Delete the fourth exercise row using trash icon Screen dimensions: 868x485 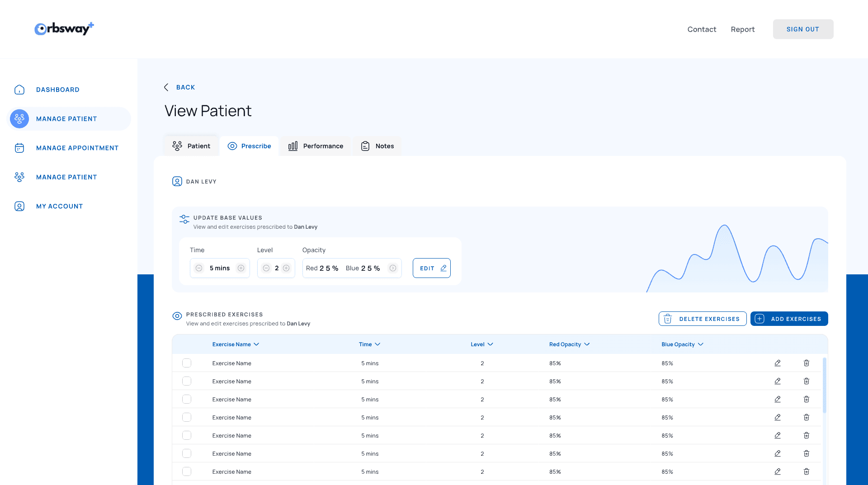[807, 417]
